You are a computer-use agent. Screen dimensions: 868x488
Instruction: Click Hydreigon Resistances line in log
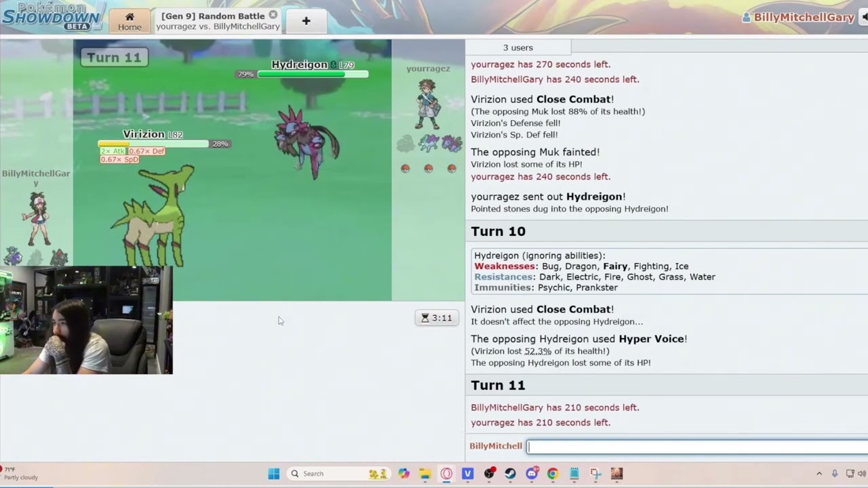595,277
